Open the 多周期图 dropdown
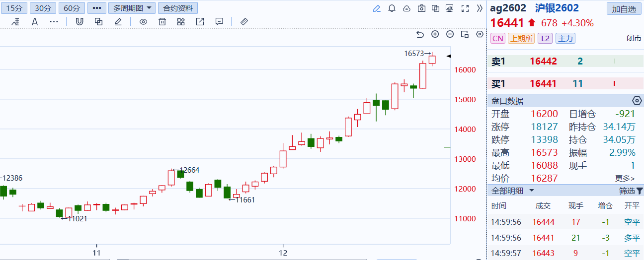This screenshot has height=260, width=644. [x=131, y=8]
